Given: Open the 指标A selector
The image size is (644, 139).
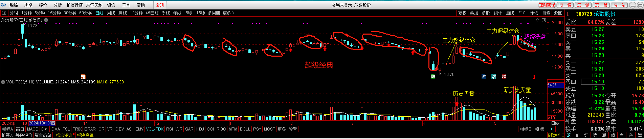Looking at the screenshot, I should coord(8,129).
